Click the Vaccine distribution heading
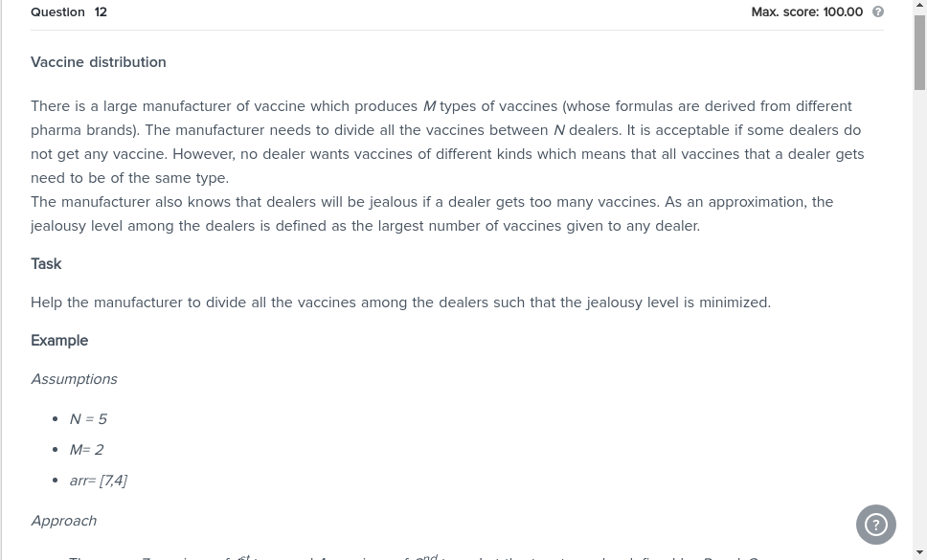 tap(98, 62)
